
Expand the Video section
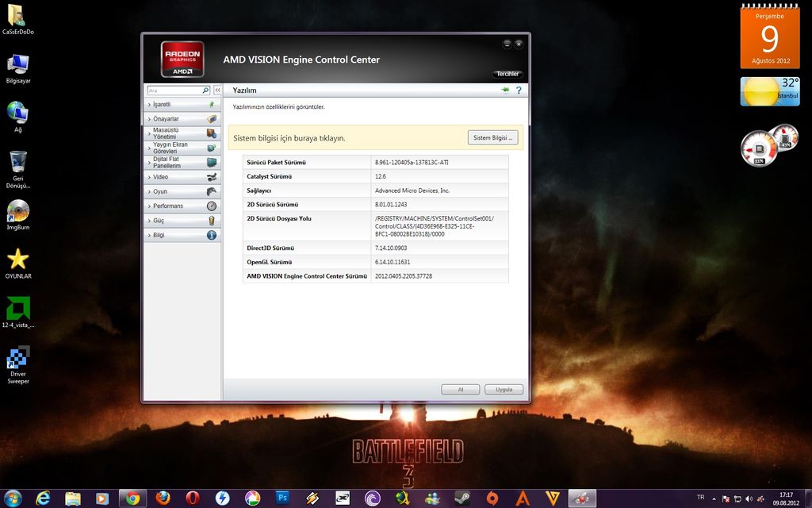[x=182, y=177]
